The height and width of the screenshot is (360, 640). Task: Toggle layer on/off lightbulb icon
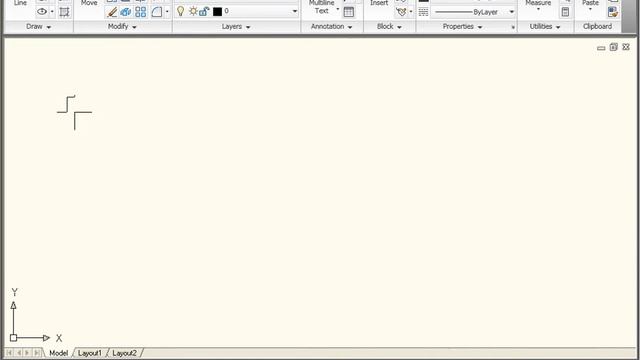tap(180, 11)
